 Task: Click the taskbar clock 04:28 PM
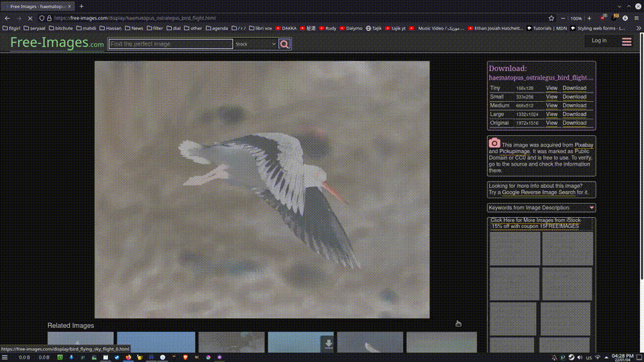[623, 357]
